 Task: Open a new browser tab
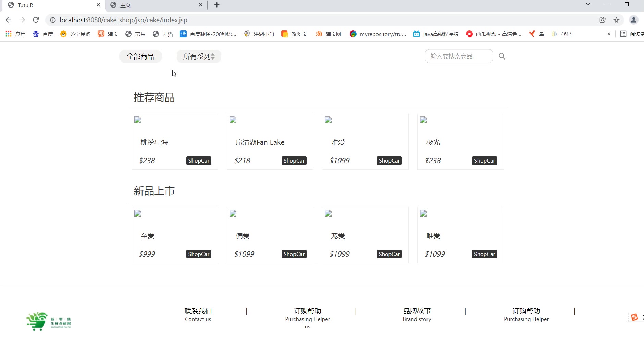pyautogui.click(x=217, y=5)
